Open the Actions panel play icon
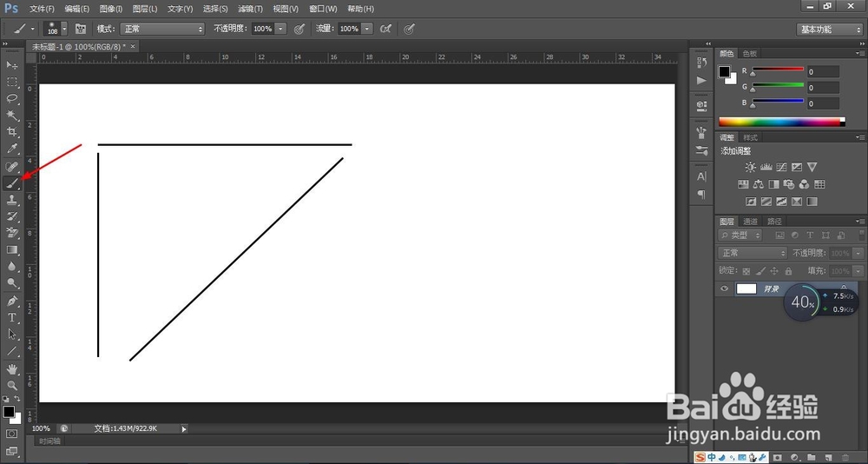Viewport: 868px width, 464px height. tap(701, 81)
